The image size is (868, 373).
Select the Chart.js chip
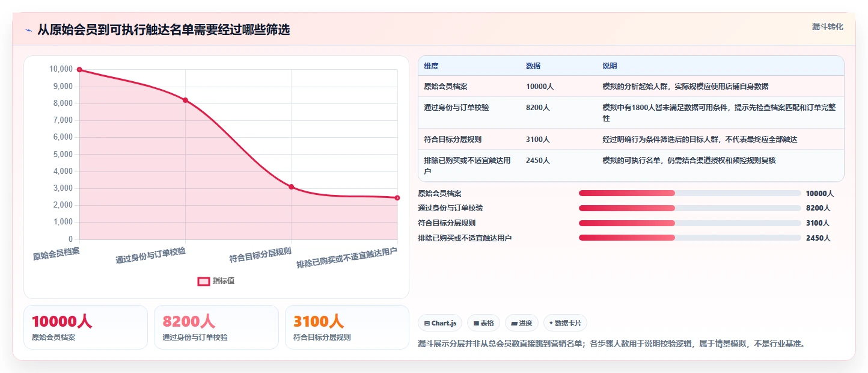coord(440,323)
